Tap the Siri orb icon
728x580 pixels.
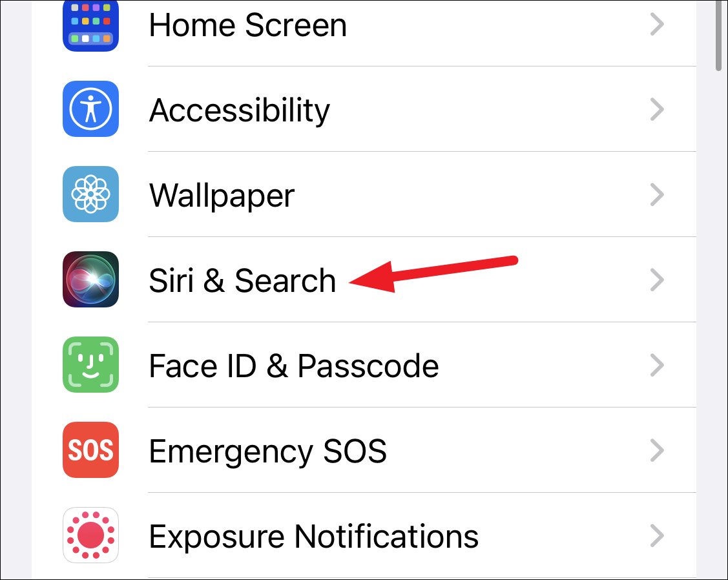90,279
